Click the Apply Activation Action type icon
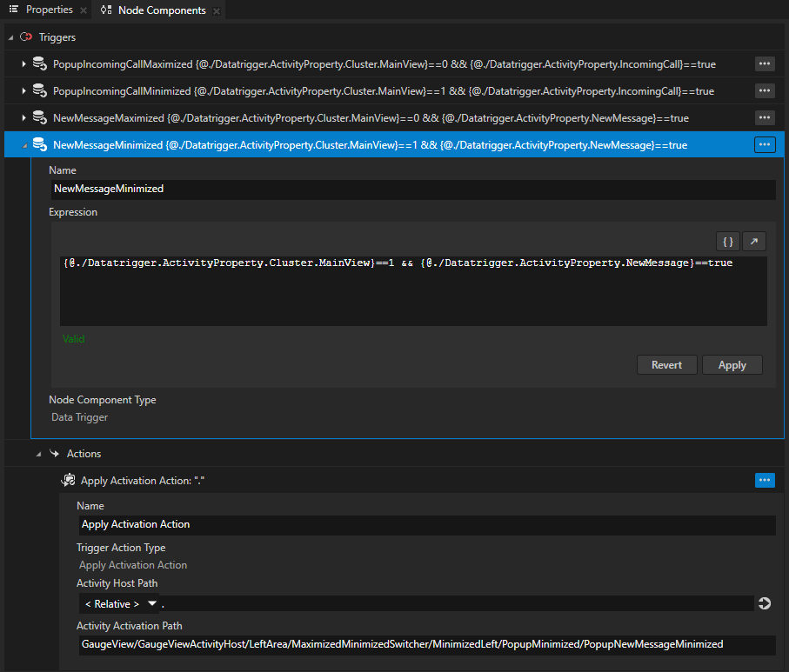Image resolution: width=789 pixels, height=672 pixels. coord(68,480)
